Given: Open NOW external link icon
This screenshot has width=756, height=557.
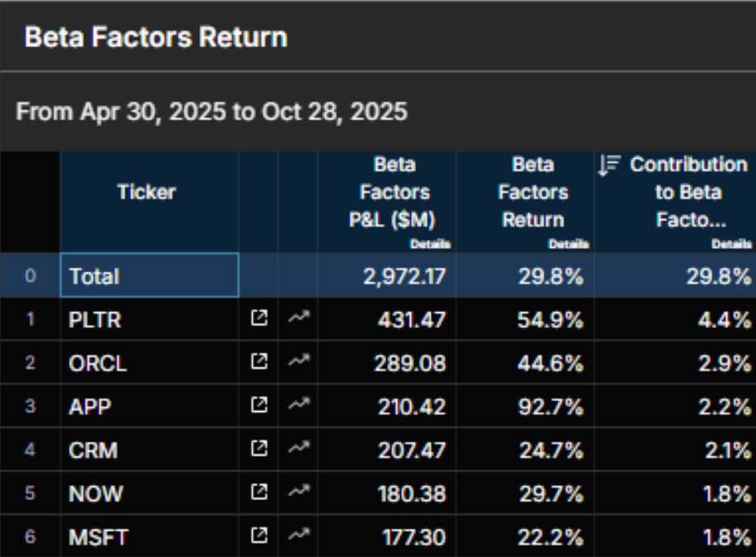Looking at the screenshot, I should coord(259,493).
